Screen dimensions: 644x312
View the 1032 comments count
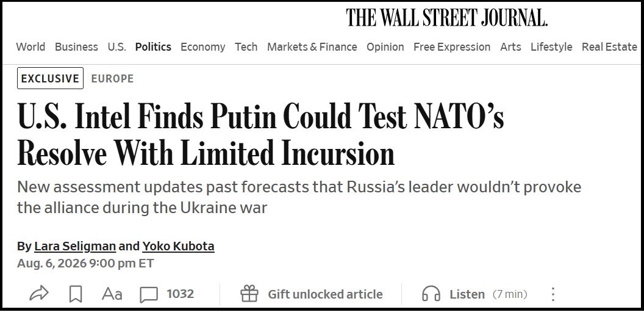(x=181, y=294)
